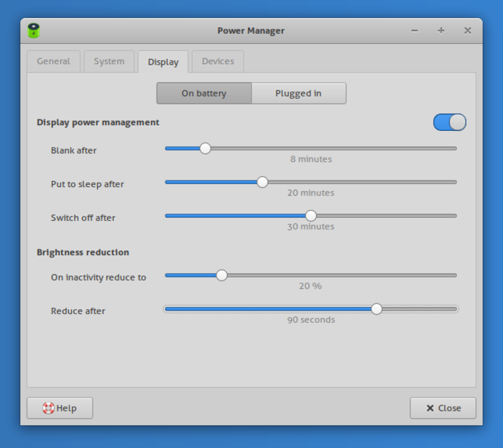The height and width of the screenshot is (448, 503).
Task: Click the Blank after slider handle
Action: (x=206, y=149)
